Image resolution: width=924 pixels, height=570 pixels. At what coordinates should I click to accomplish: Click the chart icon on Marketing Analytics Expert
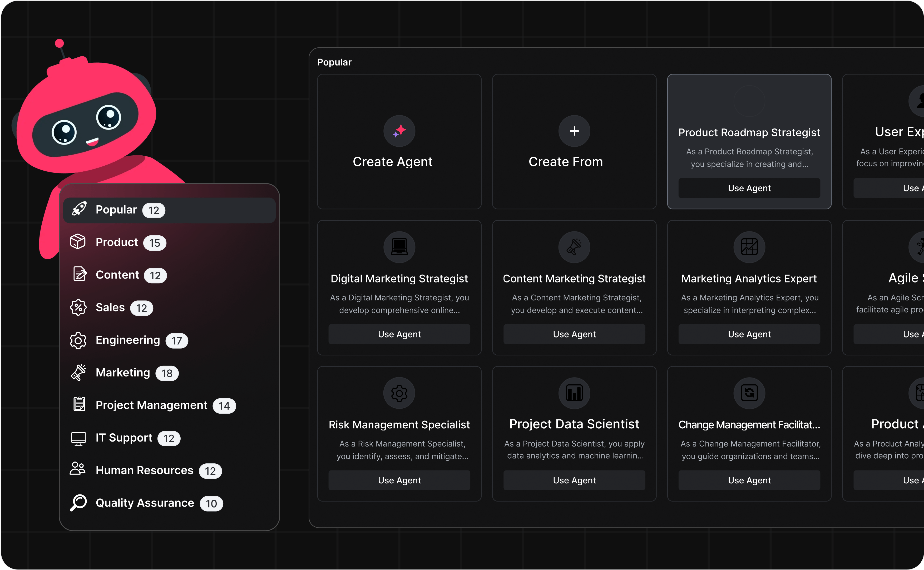coord(749,247)
